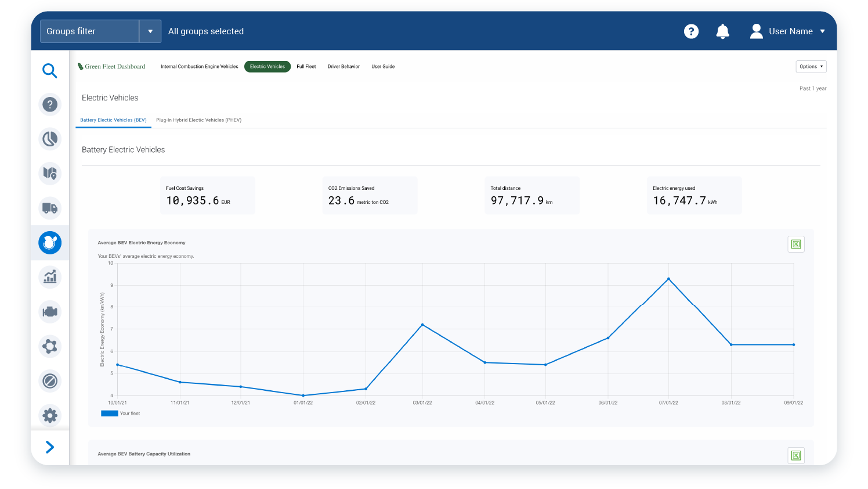Open the bar chart analytics sidebar icon
868x489 pixels.
[x=50, y=277]
